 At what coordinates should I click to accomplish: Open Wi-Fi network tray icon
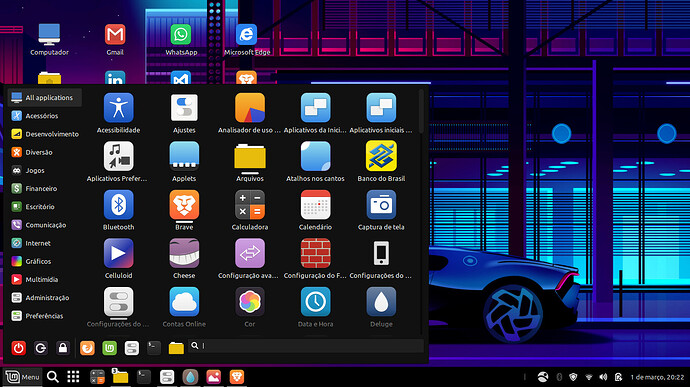coord(588,377)
